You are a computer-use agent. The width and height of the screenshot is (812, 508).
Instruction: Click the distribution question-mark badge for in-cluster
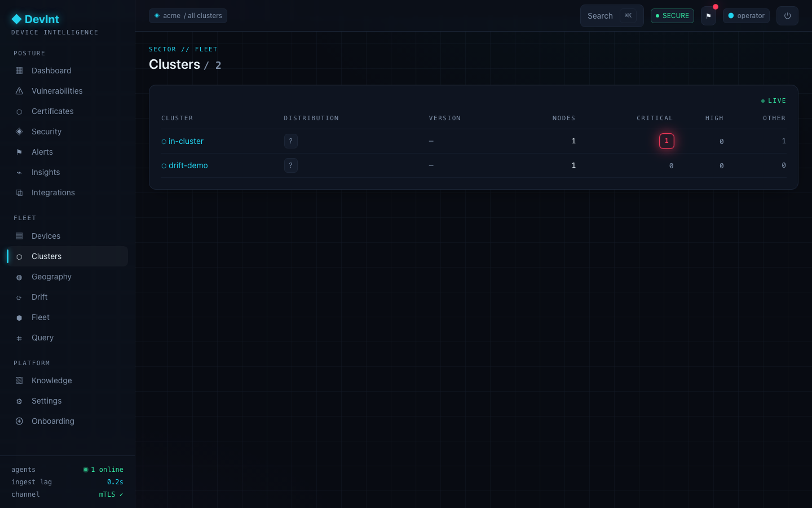(291, 141)
